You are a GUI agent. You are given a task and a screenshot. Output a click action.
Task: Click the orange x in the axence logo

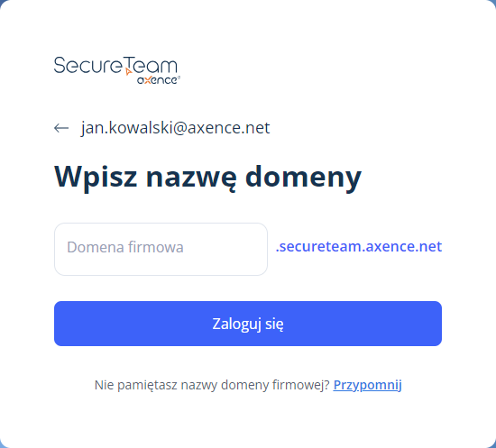pyautogui.click(x=149, y=80)
